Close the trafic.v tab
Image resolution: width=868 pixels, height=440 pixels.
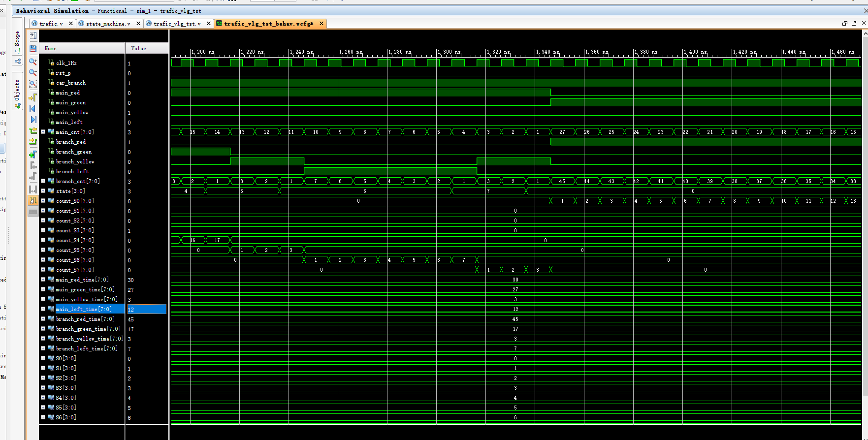coord(71,24)
